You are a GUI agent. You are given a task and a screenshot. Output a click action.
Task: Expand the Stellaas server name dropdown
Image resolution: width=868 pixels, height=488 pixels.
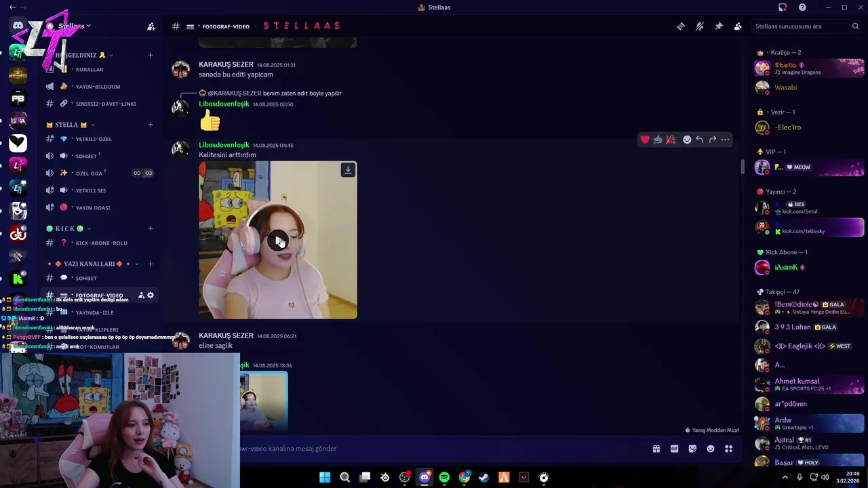[x=75, y=26]
